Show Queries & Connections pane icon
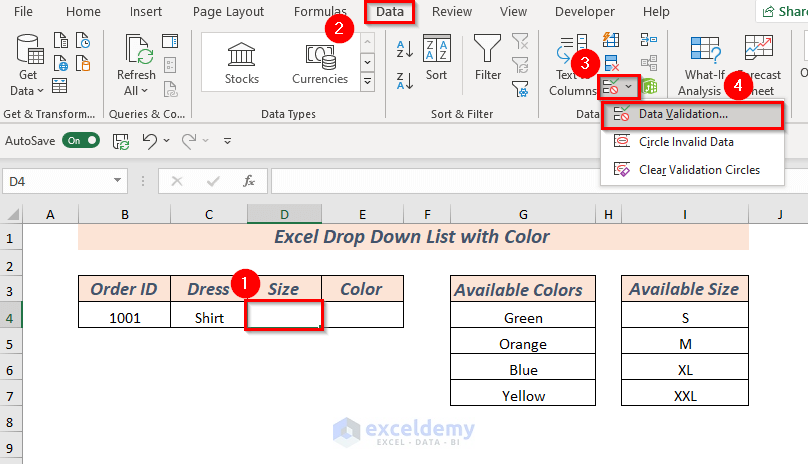The image size is (808, 464). coord(170,41)
